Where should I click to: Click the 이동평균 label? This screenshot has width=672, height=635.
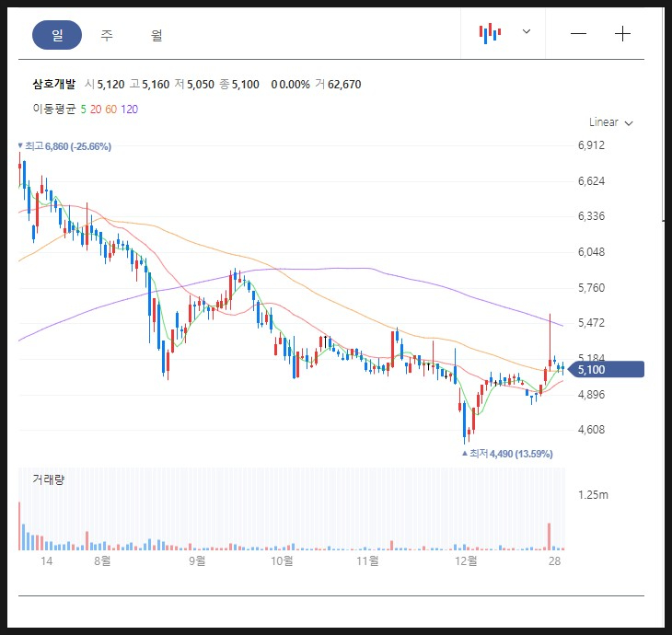[x=54, y=109]
